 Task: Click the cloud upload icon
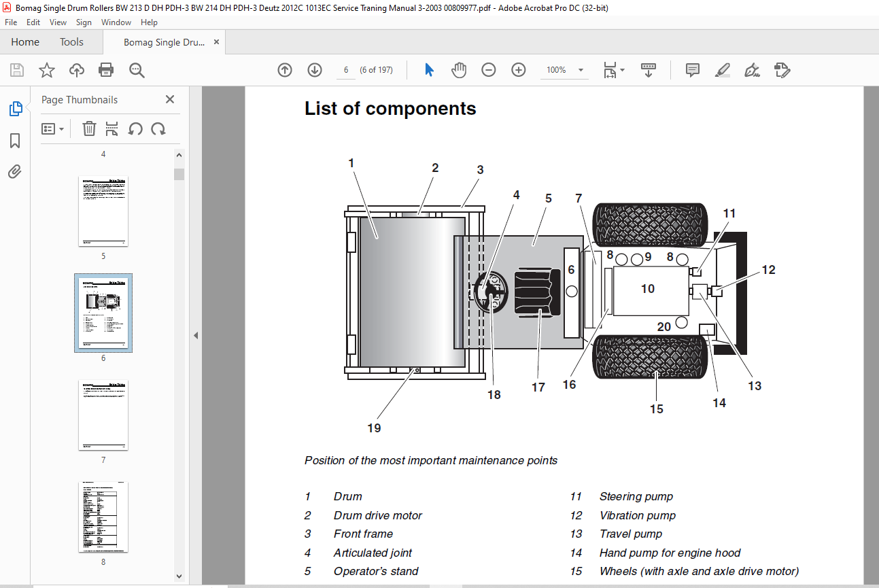[x=77, y=70]
